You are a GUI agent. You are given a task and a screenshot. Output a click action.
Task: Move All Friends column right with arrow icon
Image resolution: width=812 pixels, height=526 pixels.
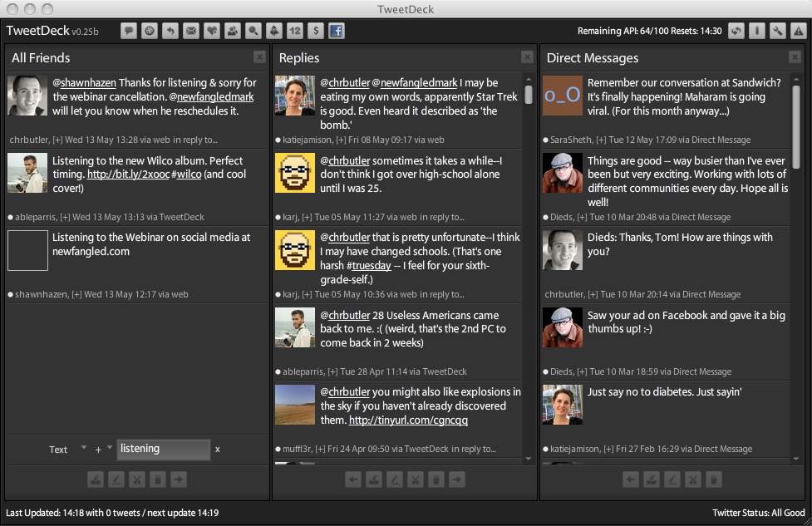click(x=178, y=480)
